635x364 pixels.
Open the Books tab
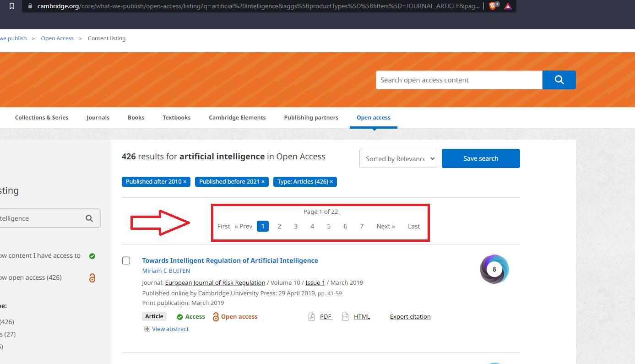pos(136,118)
